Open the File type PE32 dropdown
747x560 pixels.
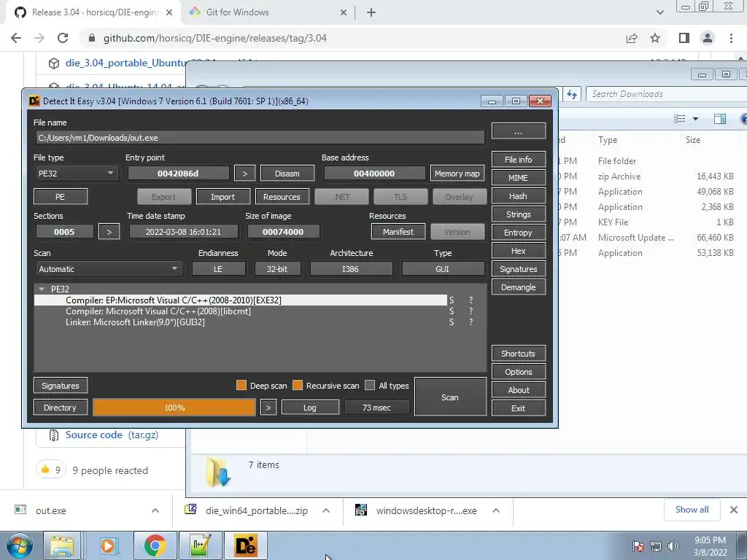tap(76, 174)
